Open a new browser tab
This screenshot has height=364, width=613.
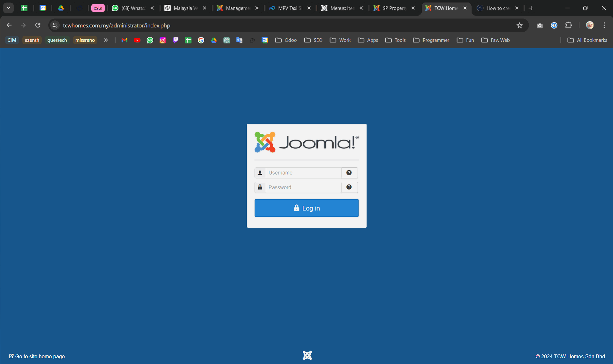pyautogui.click(x=531, y=8)
